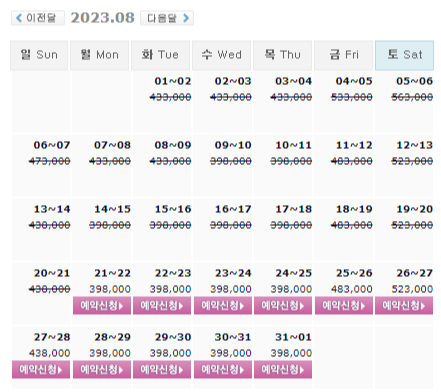The height and width of the screenshot is (392, 441).
Task: Click the 10~11 date label
Action: (293, 145)
